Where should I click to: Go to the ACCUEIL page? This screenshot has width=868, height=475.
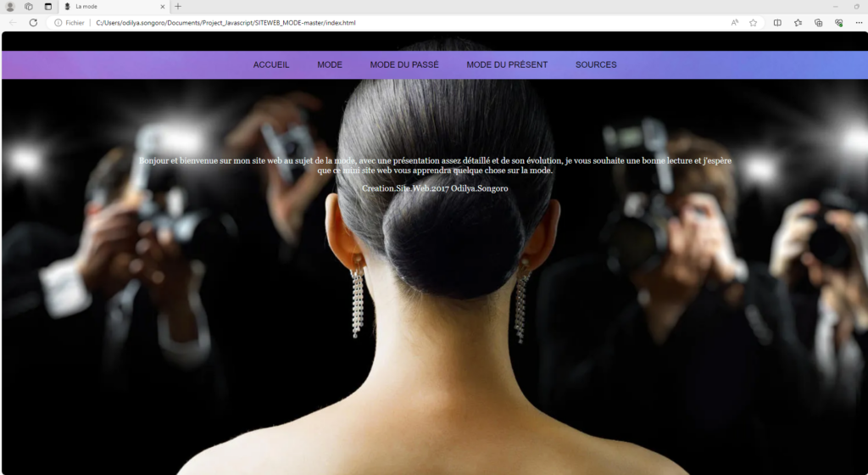pyautogui.click(x=271, y=64)
